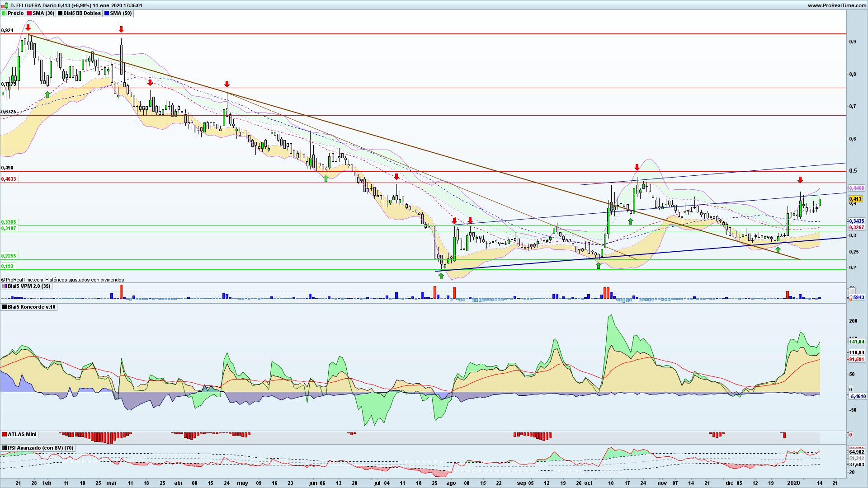Click the ATLAS Mini red square icon
This screenshot has width=868, height=488.
[x=4, y=434]
